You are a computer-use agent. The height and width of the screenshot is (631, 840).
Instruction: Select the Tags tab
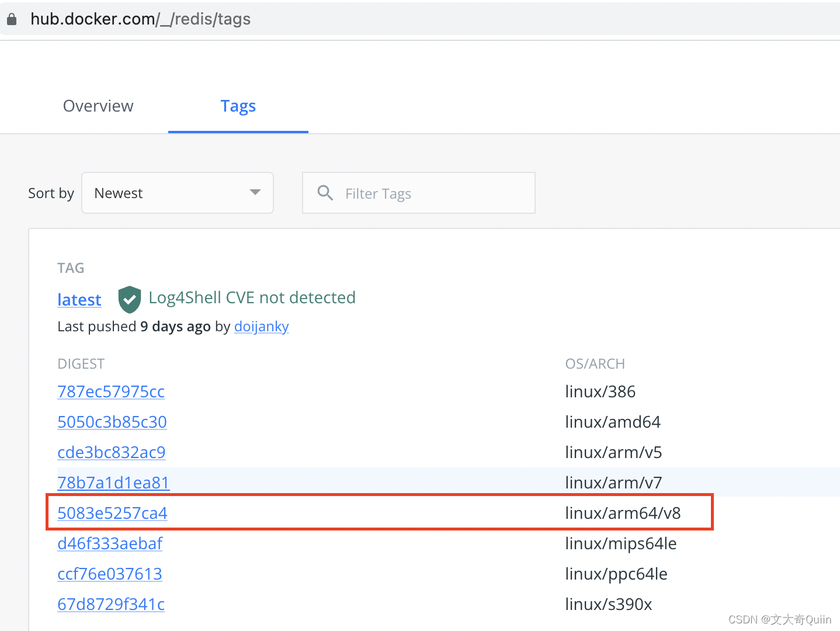click(x=238, y=106)
